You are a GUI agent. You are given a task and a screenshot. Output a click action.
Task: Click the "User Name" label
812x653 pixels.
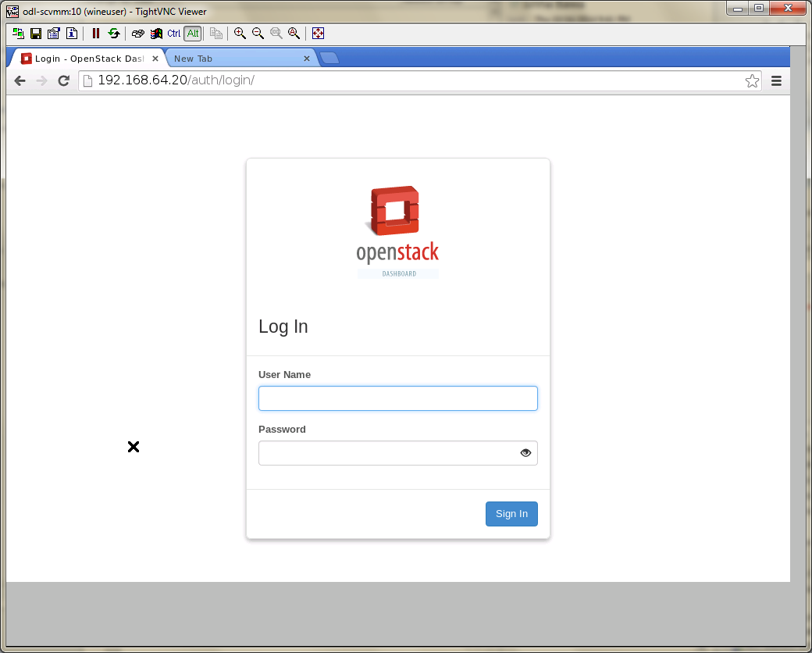(284, 375)
